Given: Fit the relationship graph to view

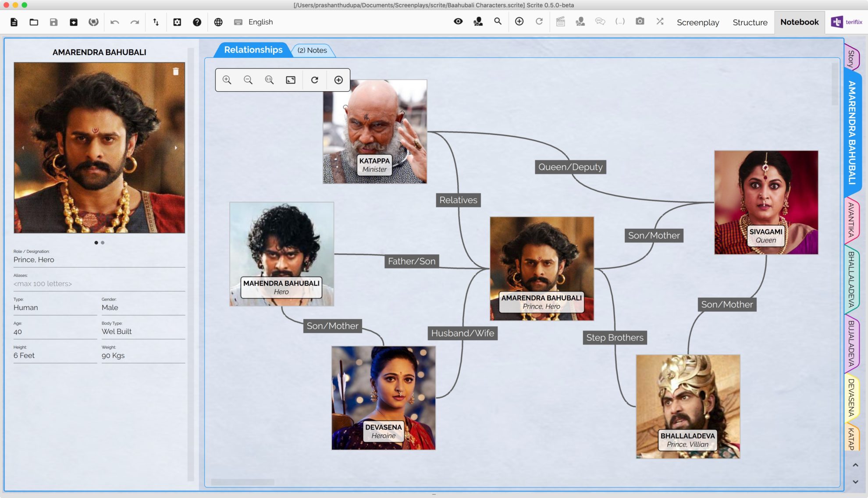Looking at the screenshot, I should click(x=290, y=80).
